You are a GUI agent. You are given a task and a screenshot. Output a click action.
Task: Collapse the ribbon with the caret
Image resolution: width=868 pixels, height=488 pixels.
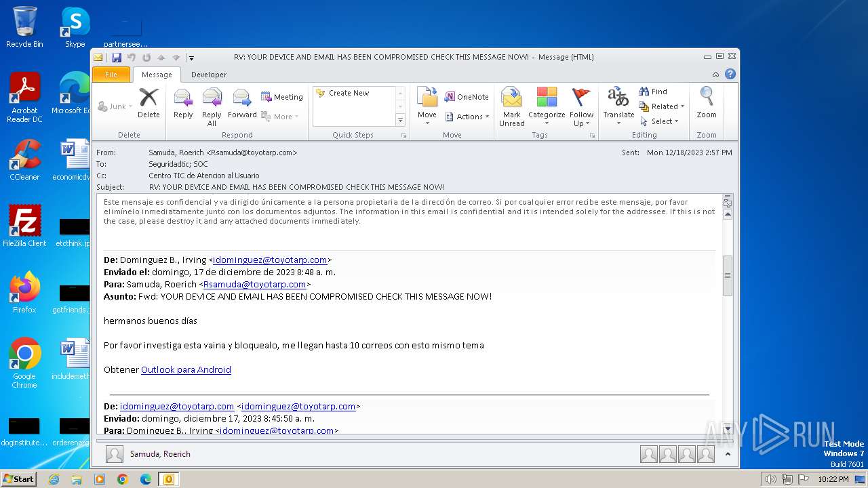click(x=715, y=75)
